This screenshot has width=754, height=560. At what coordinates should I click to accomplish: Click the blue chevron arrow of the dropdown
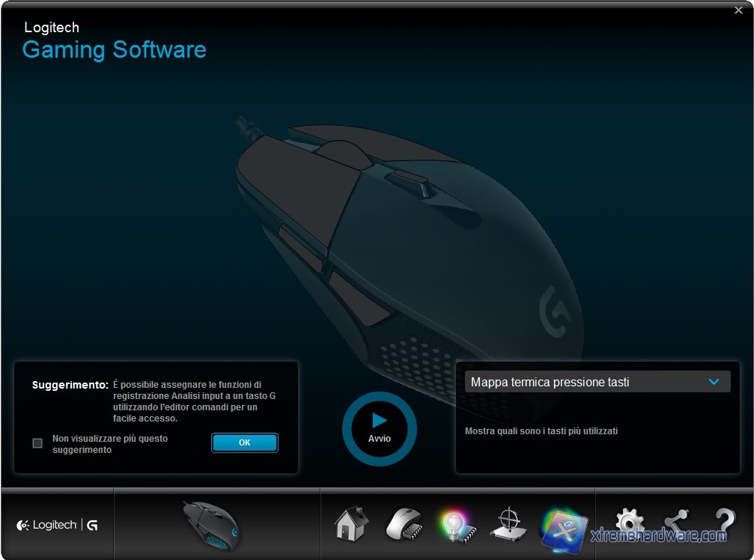point(714,382)
